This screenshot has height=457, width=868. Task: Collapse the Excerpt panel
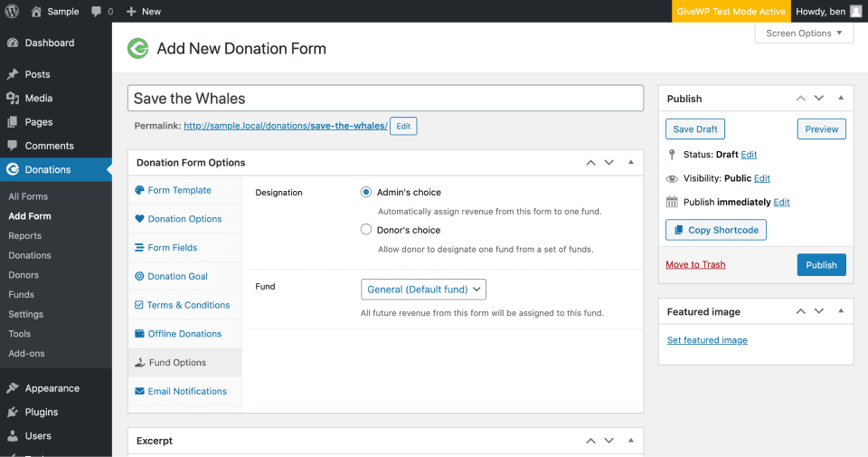click(x=630, y=441)
